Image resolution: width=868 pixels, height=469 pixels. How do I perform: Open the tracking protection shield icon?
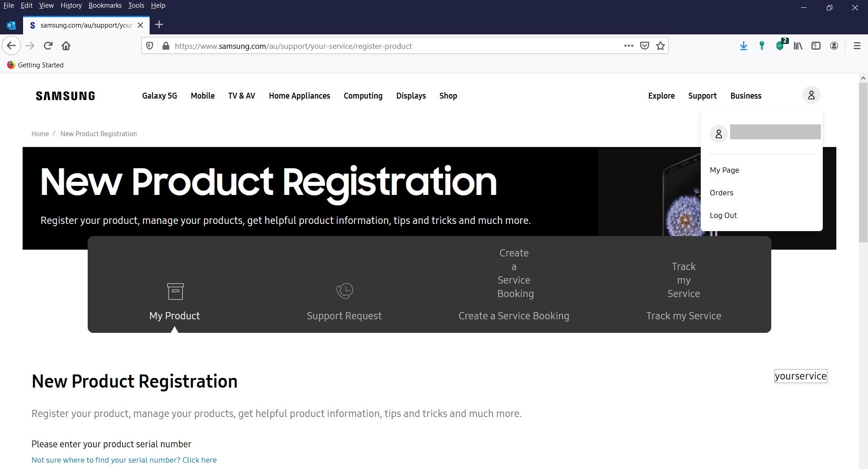click(x=150, y=46)
